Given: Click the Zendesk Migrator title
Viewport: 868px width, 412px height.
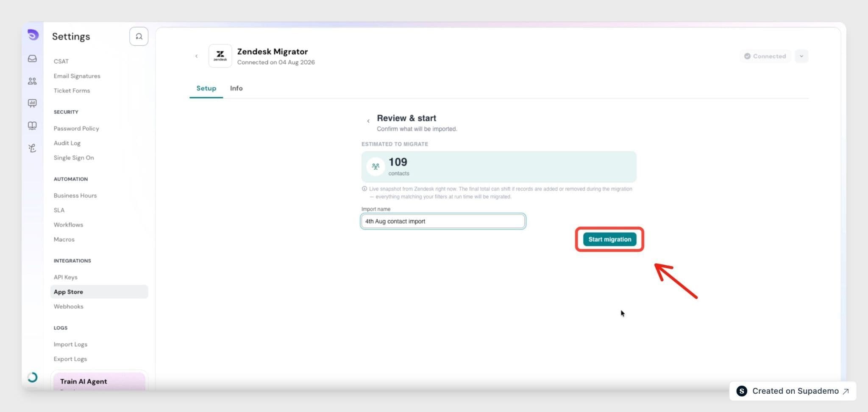Looking at the screenshot, I should [x=273, y=51].
